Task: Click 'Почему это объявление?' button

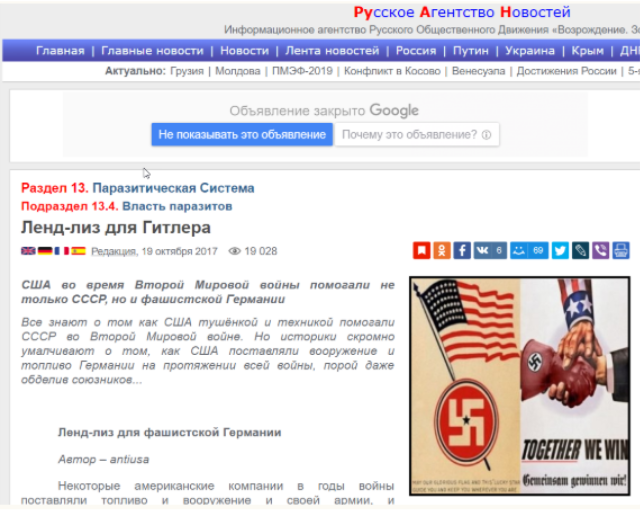Action: click(x=416, y=134)
